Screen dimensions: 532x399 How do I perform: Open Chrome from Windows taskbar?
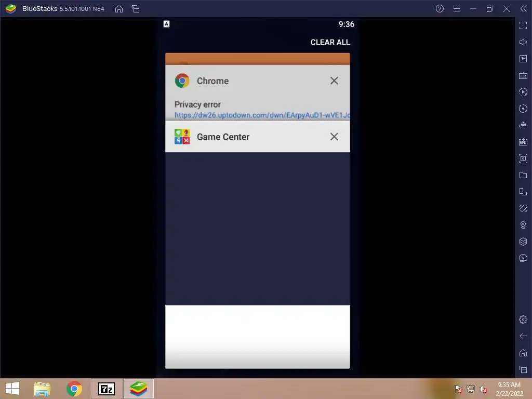[74, 389]
